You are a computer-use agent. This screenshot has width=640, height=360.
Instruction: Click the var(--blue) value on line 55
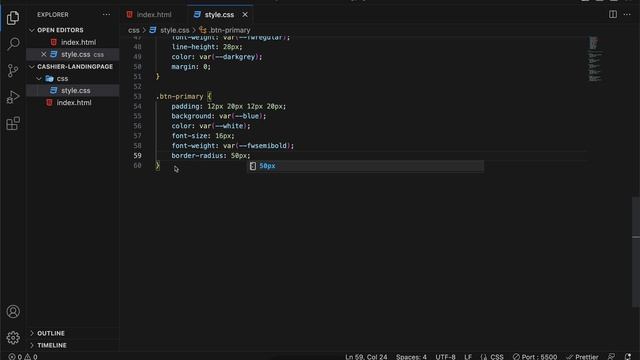pos(241,116)
